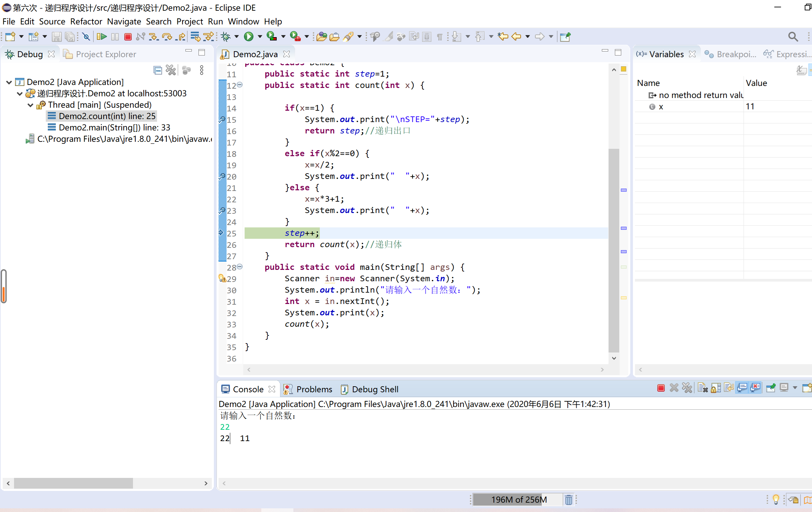Toggle Show Whitespace Characters
Screen dimensions: 812x512
439,36
